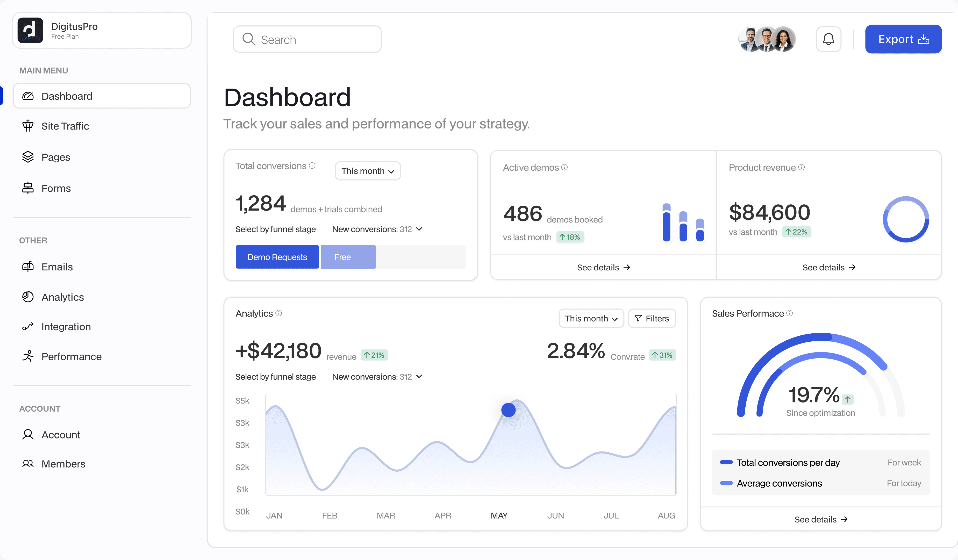Click the info icon next to Sales Performace
Viewport: 958px width, 560px height.
790,313
